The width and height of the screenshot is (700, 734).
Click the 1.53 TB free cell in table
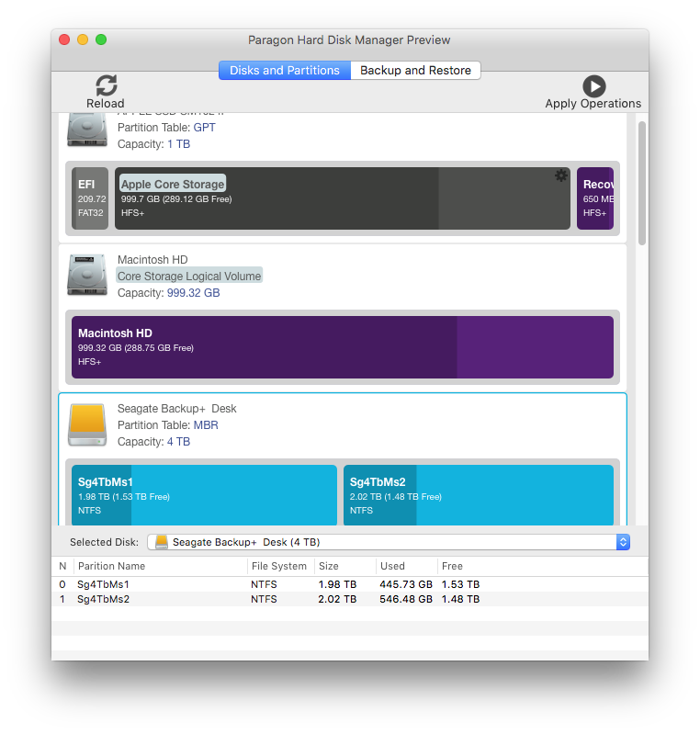point(460,584)
